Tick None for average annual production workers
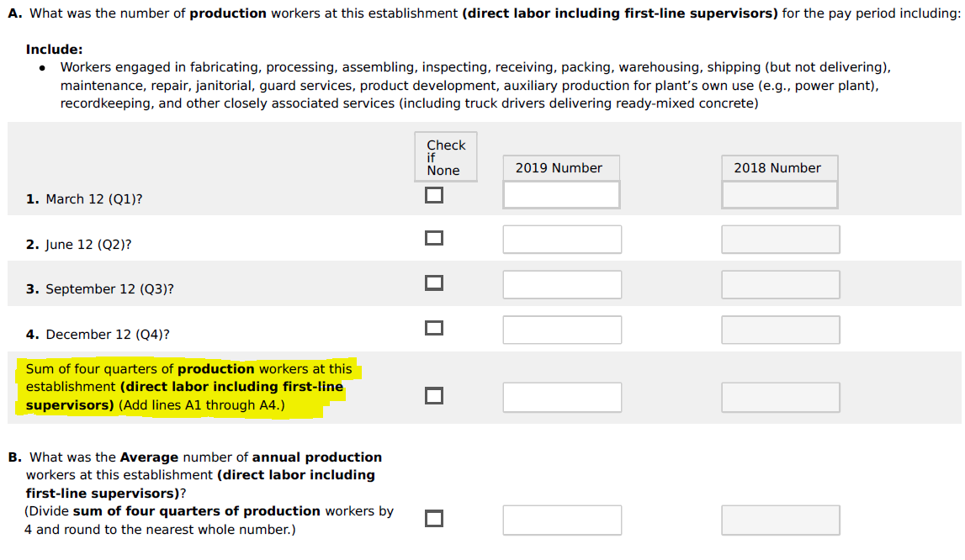 (433, 519)
